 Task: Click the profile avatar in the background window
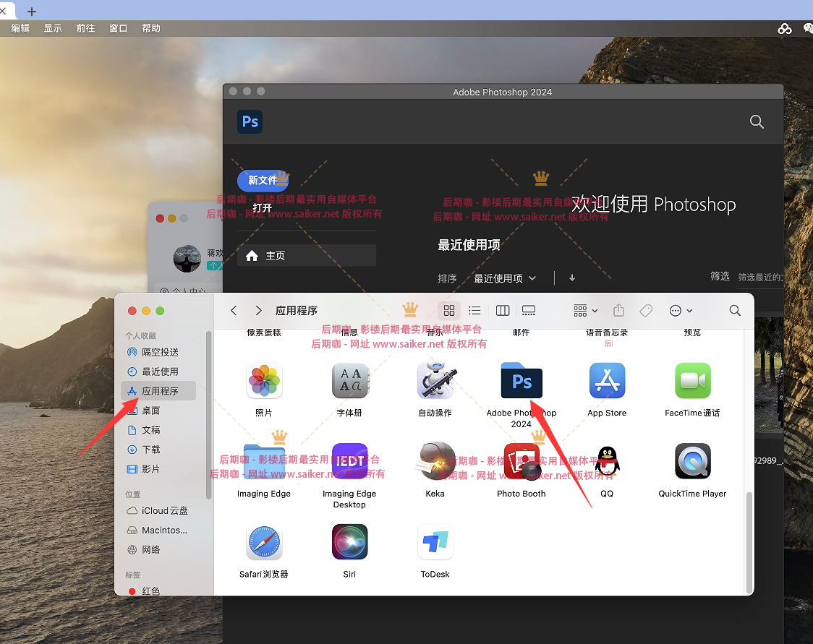click(x=187, y=259)
